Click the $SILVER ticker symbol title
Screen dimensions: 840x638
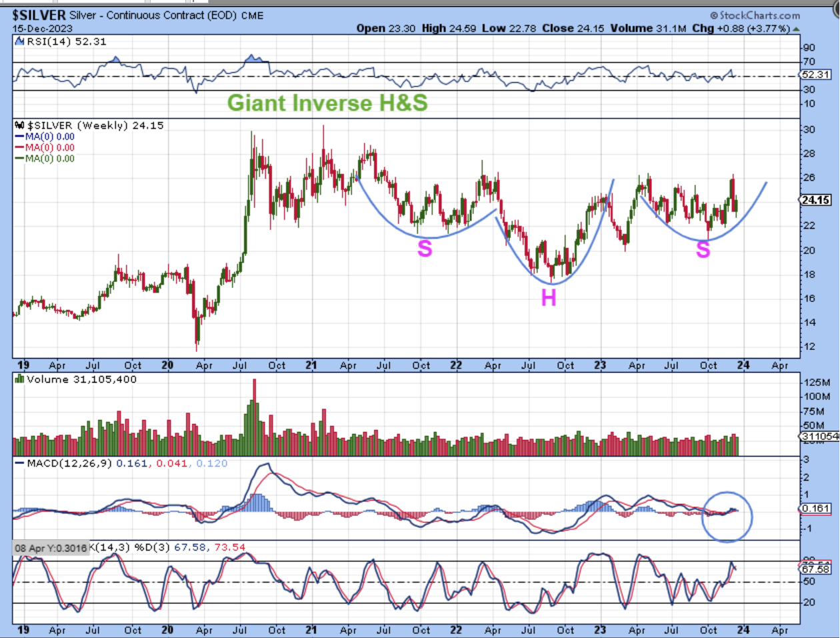point(39,15)
